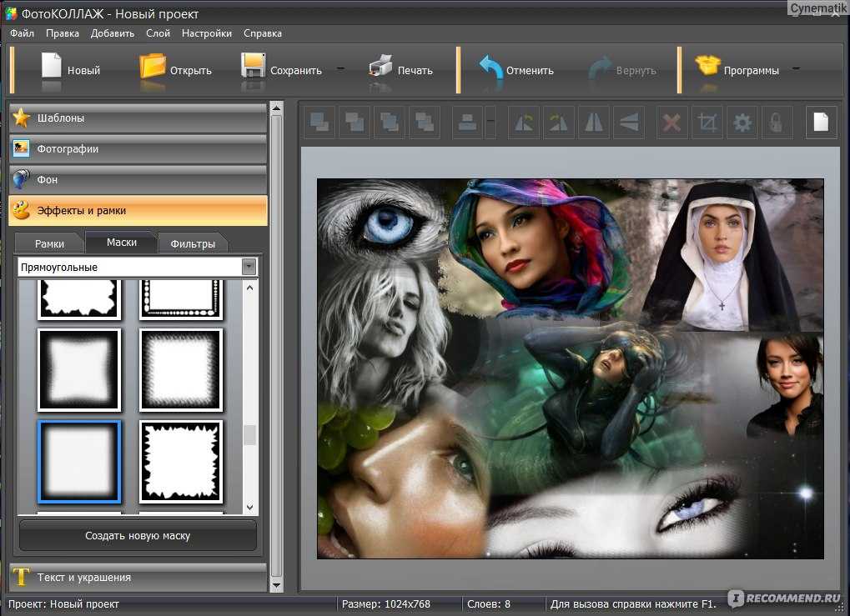Click the mask list scrollbar down arrow
Viewport: 850px width, 616px height.
(249, 507)
